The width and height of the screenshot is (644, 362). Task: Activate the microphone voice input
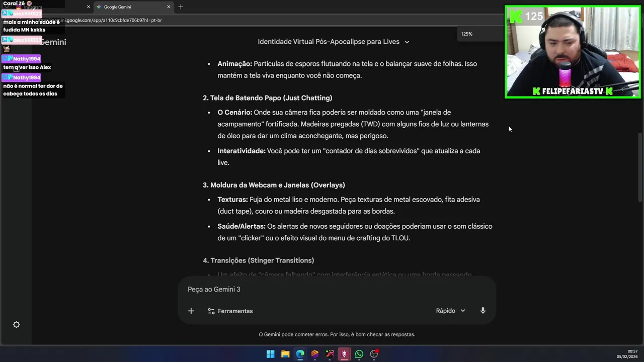[483, 311]
